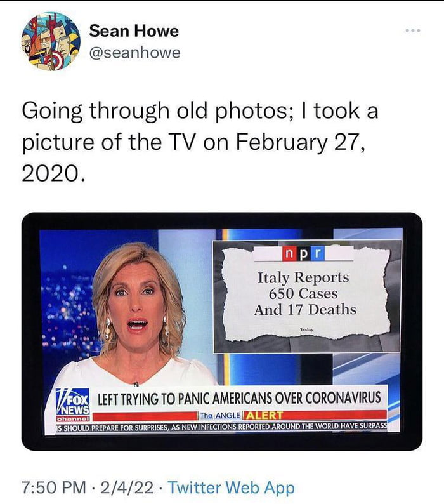Open the three-dot more options menu
Viewport: 444px width, 504px height.
coord(413,30)
